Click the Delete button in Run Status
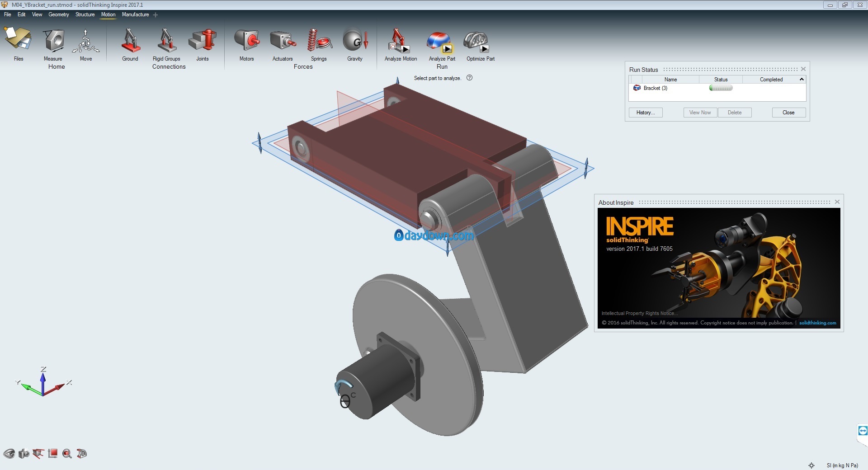Image resolution: width=868 pixels, height=470 pixels. 735,113
